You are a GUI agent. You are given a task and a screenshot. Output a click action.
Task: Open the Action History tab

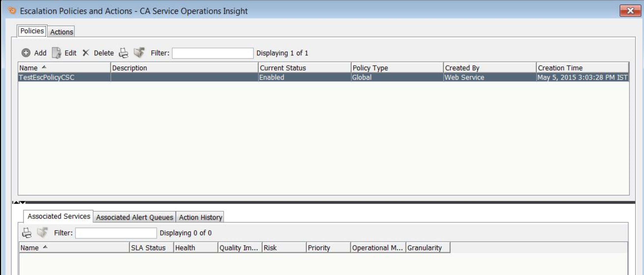(200, 217)
